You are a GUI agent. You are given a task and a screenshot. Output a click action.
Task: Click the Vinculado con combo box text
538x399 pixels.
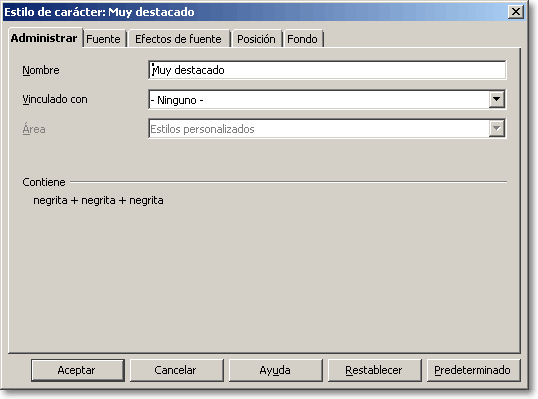[x=319, y=100]
